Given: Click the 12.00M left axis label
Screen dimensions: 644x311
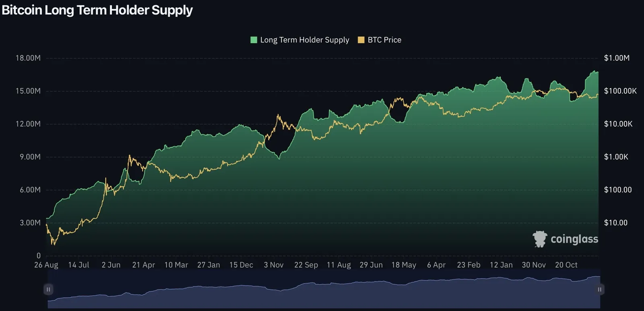Looking at the screenshot, I should pos(28,124).
